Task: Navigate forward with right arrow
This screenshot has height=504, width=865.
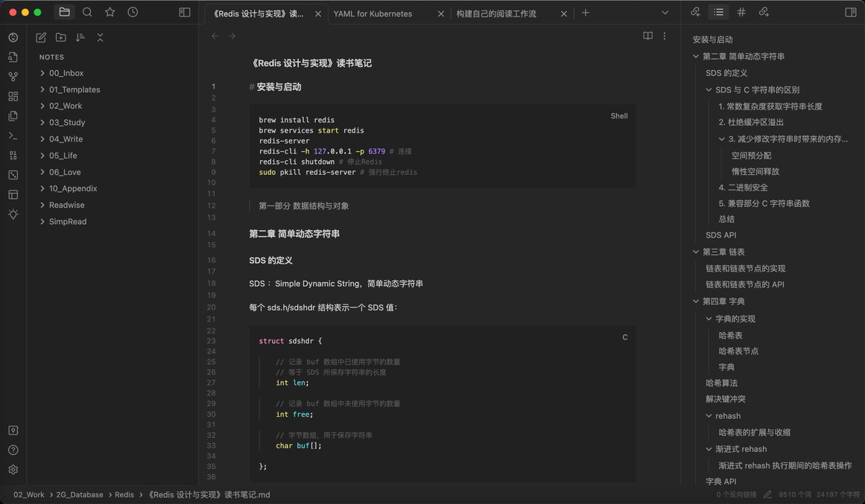Action: [x=232, y=36]
